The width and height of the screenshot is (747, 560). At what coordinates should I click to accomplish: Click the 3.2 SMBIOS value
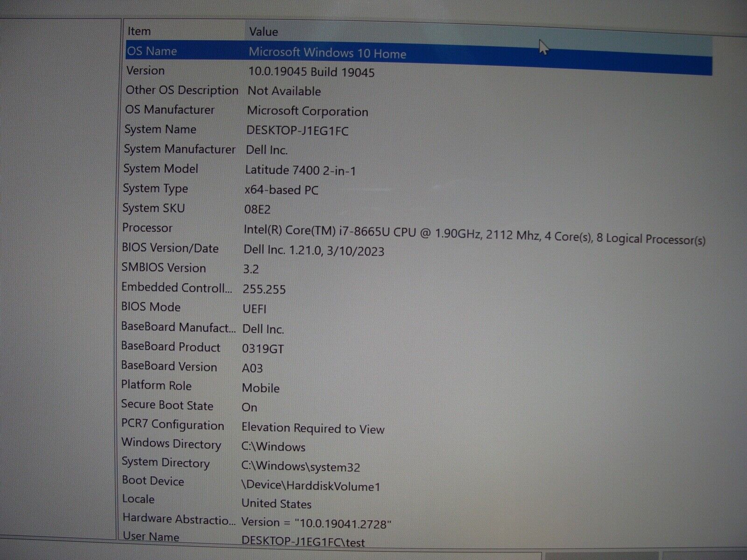pyautogui.click(x=251, y=269)
